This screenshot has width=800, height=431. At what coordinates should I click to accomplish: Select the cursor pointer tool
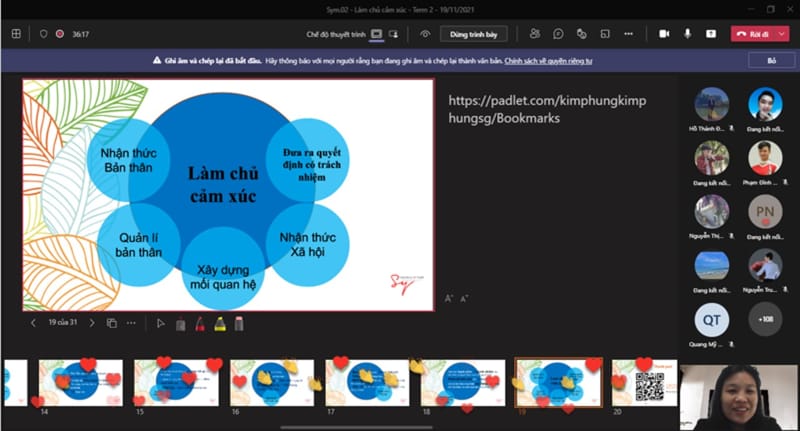tap(160, 324)
